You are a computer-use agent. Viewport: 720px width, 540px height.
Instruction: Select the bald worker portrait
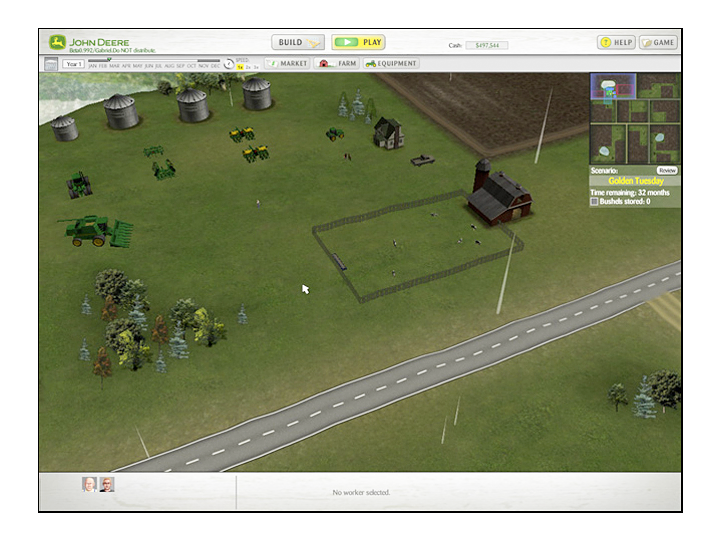(90, 484)
